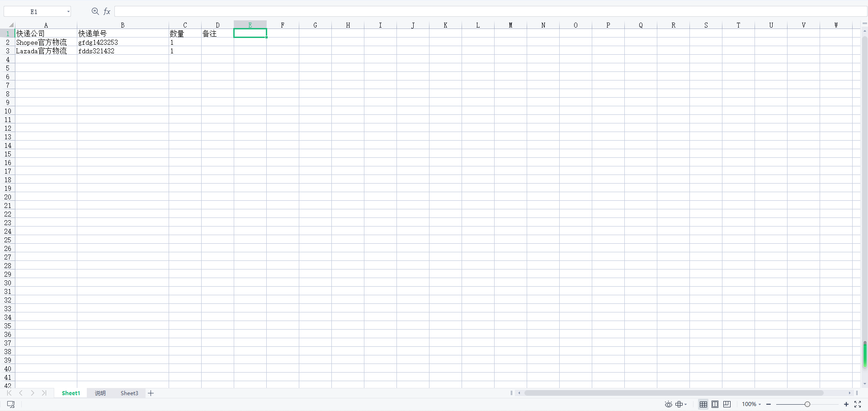868x411 pixels.
Task: Click the zoom slider handle
Action: pyautogui.click(x=807, y=404)
